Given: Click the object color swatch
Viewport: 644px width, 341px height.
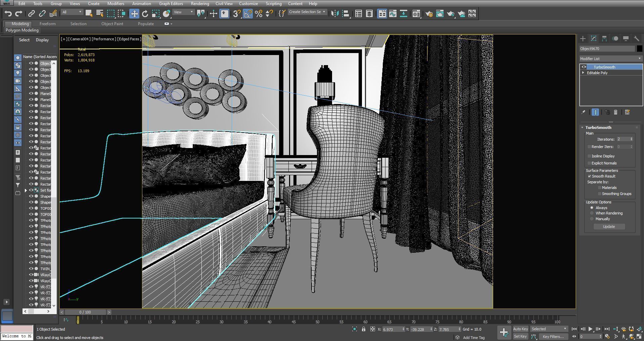Looking at the screenshot, I should [x=640, y=49].
